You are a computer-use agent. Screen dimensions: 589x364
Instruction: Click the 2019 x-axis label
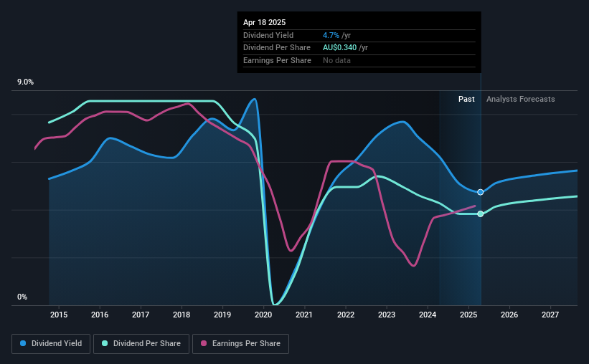222,315
